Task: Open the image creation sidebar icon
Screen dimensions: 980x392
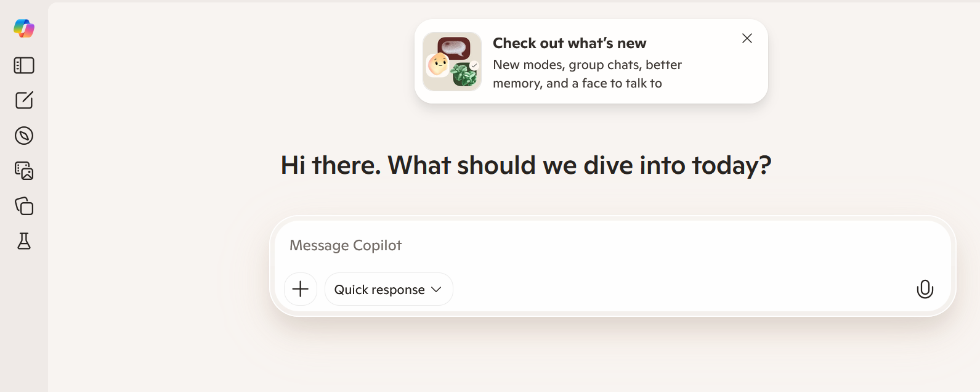Action: tap(23, 171)
